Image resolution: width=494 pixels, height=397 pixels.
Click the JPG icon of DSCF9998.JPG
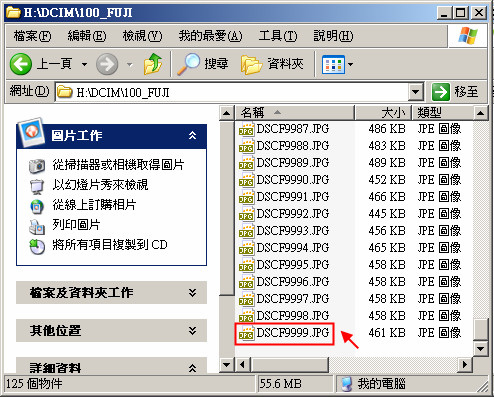point(246,316)
